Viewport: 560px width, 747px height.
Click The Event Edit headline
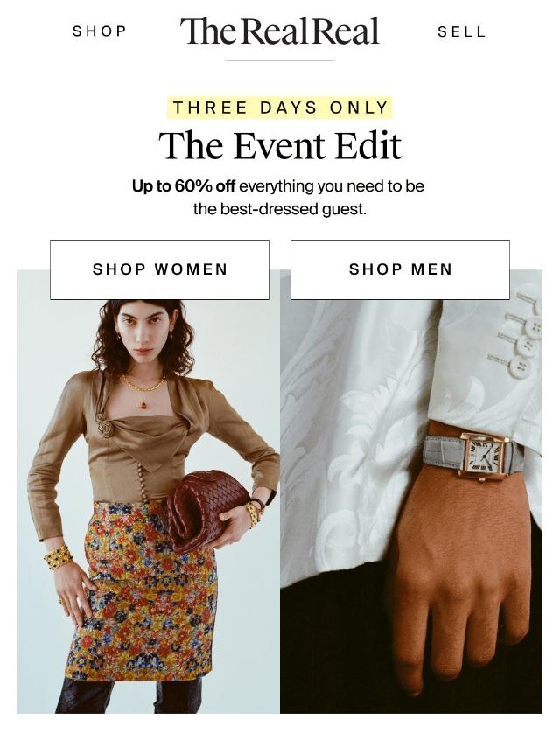coord(280,145)
